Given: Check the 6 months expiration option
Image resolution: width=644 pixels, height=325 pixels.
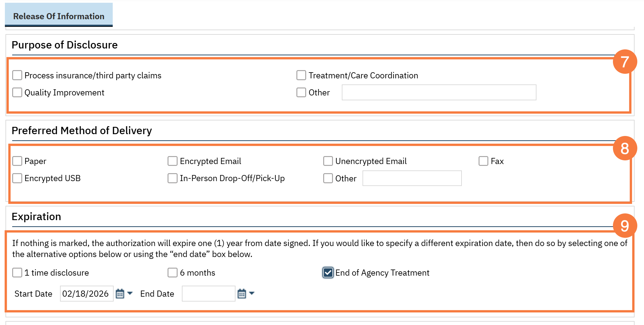Looking at the screenshot, I should [173, 273].
